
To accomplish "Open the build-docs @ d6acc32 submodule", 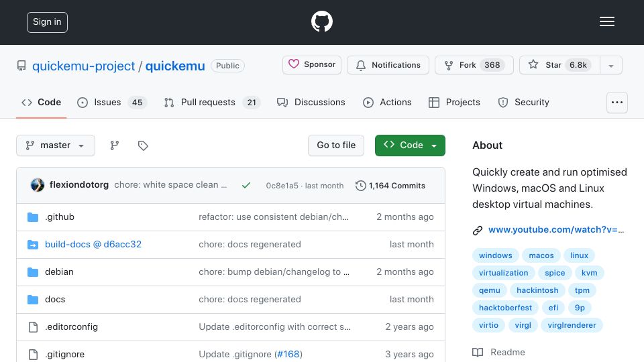I will pyautogui.click(x=93, y=244).
